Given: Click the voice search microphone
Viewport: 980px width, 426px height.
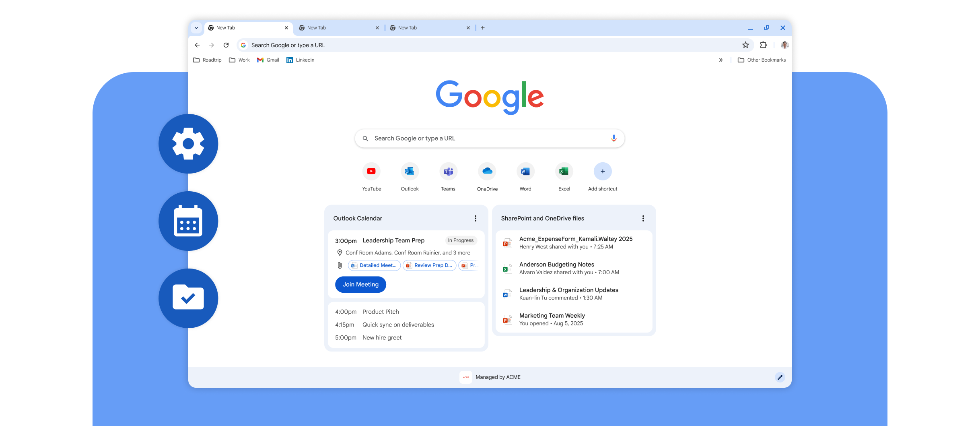Looking at the screenshot, I should (614, 138).
